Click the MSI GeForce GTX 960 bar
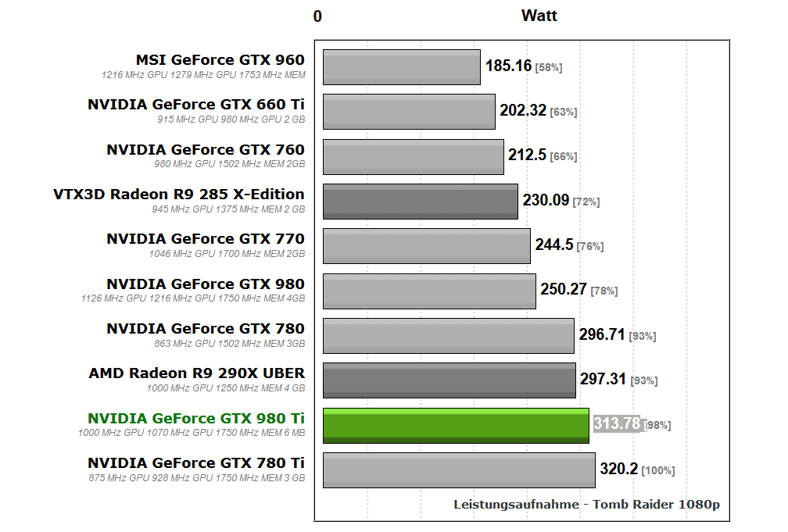This screenshot has width=788, height=532. click(x=401, y=67)
